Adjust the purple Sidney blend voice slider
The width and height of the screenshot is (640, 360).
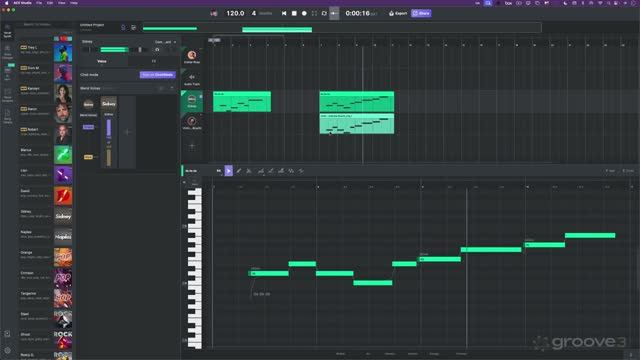[x=109, y=128]
